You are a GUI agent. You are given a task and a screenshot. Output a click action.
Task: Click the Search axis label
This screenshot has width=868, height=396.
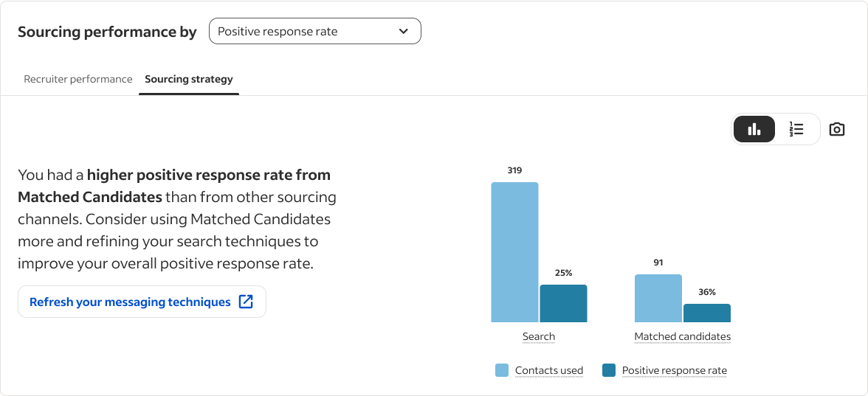539,336
